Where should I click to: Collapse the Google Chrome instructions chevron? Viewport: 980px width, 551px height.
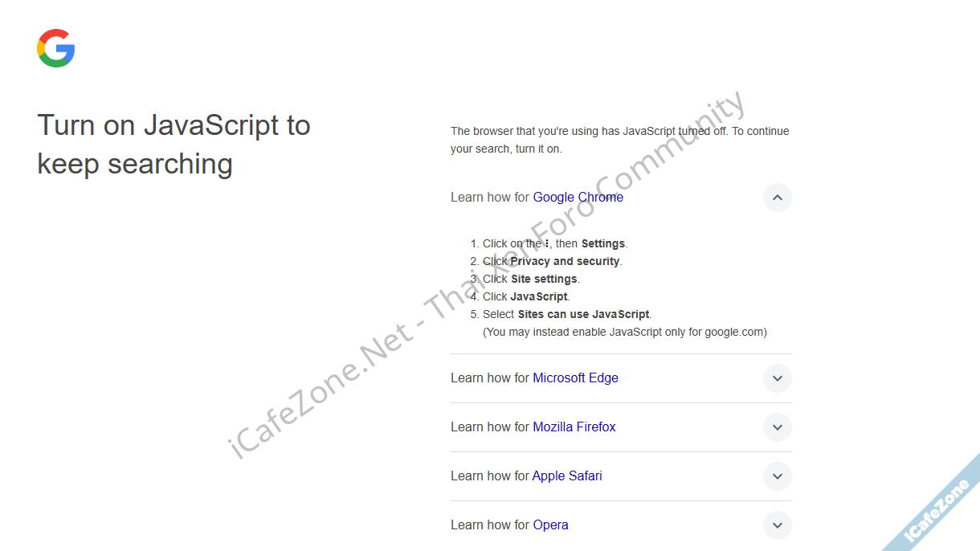tap(777, 198)
